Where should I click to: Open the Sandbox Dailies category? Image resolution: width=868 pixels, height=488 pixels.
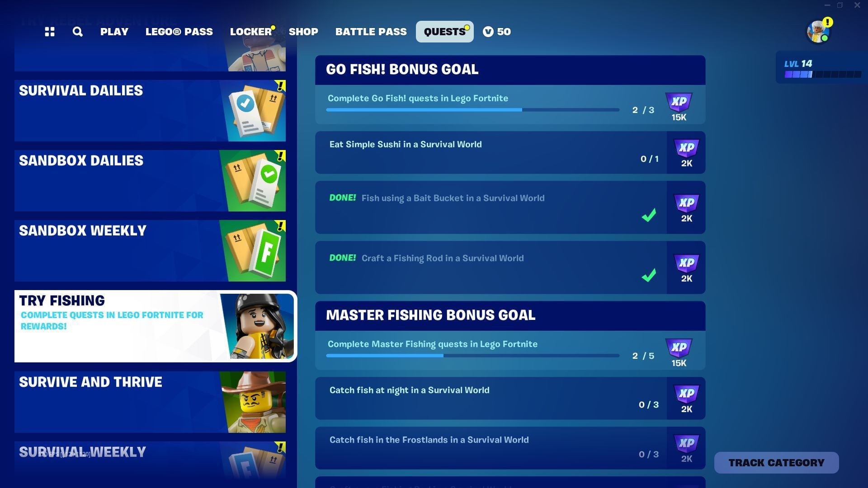point(150,181)
